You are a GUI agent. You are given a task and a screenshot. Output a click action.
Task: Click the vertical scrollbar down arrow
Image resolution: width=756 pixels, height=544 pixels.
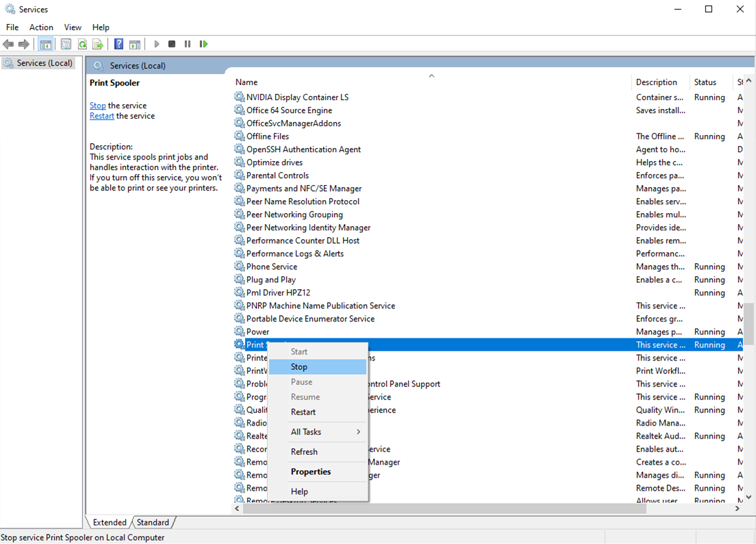click(748, 497)
